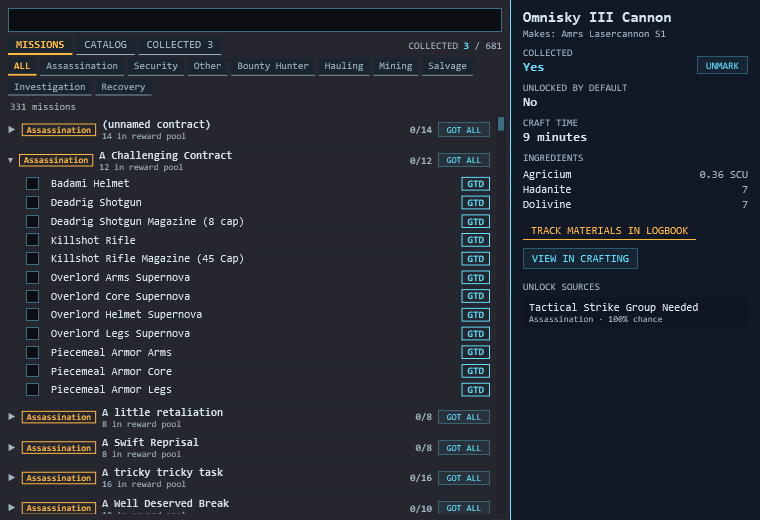Click GTD for Piecemeal Armor Core

(x=475, y=371)
